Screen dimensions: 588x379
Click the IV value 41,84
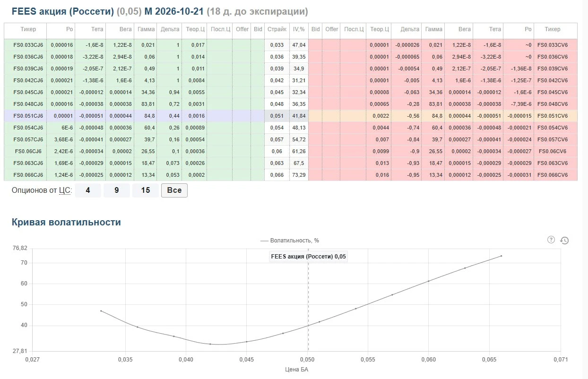click(299, 116)
